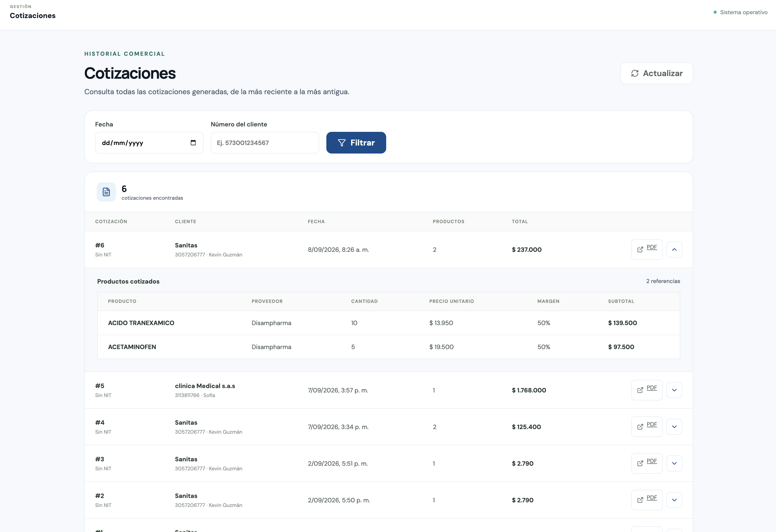Click unit price $ 13.950

[x=441, y=323]
